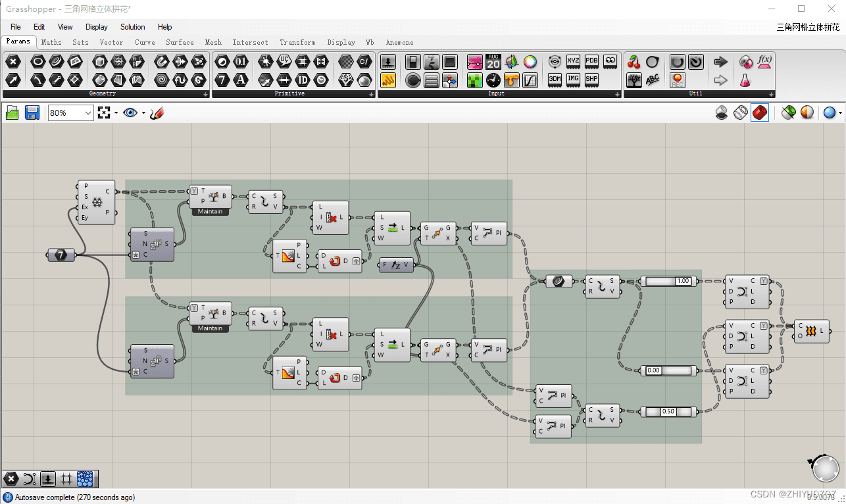Expand the Primitive panel
The width and height of the screenshot is (846, 504).
pos(372,95)
